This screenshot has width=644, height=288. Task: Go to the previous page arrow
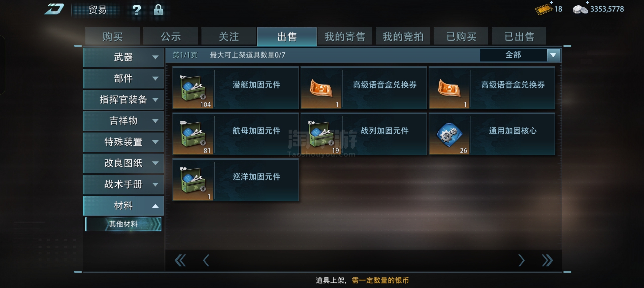pyautogui.click(x=206, y=260)
